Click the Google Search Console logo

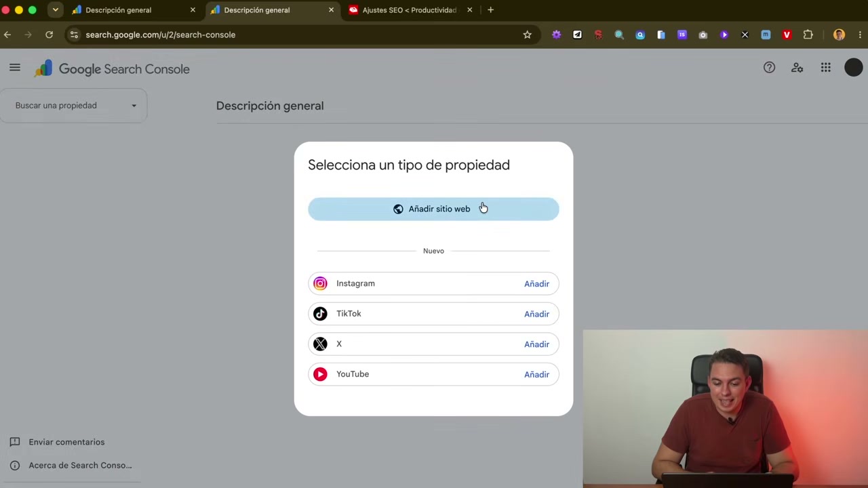(x=112, y=68)
